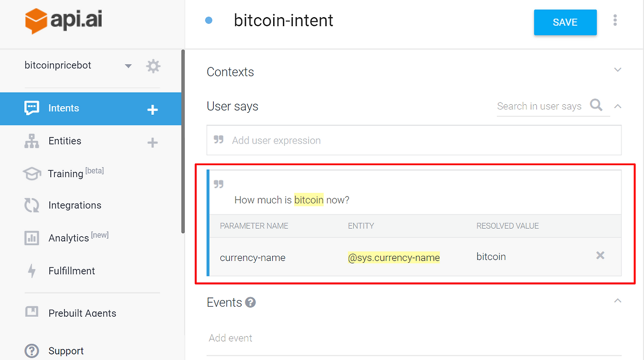Add a new intent with plus icon
The height and width of the screenshot is (360, 644).
pyautogui.click(x=152, y=110)
